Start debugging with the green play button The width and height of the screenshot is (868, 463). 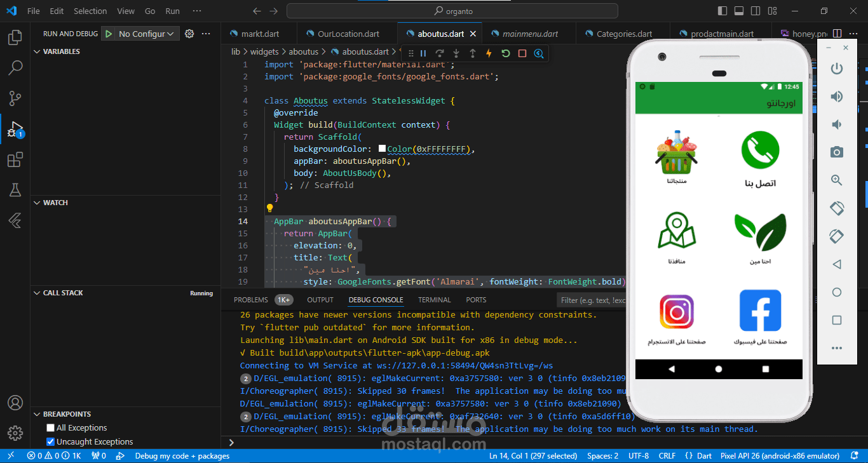(x=109, y=34)
